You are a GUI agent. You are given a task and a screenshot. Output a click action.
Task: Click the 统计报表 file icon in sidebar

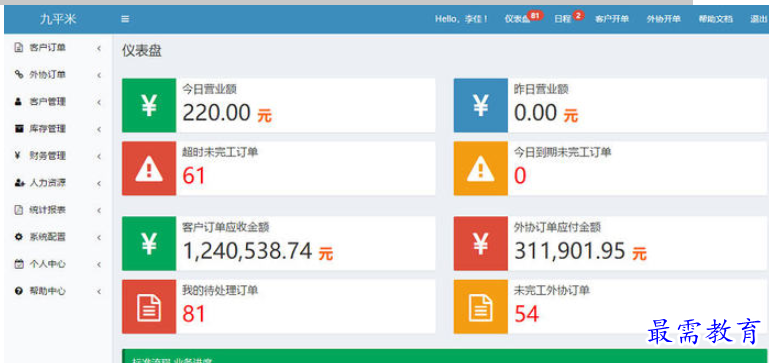[19, 210]
